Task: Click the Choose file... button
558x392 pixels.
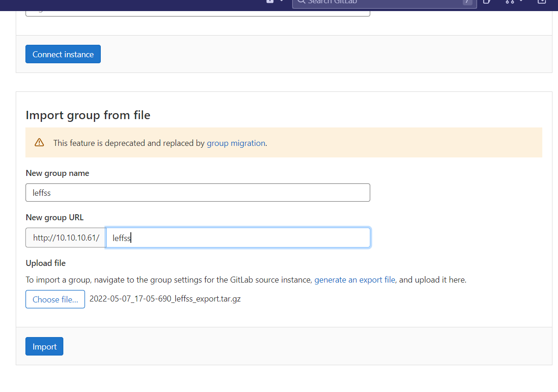Action: [x=55, y=299]
